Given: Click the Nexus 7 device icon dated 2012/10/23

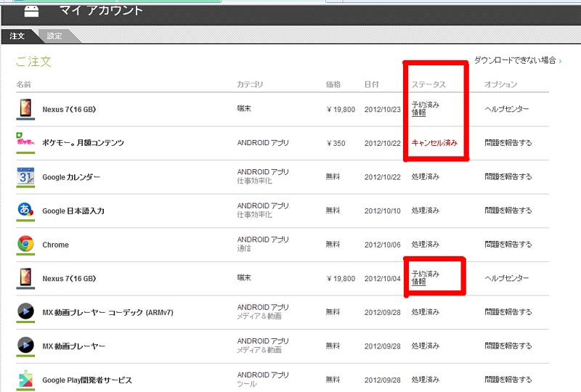Looking at the screenshot, I should (x=25, y=108).
